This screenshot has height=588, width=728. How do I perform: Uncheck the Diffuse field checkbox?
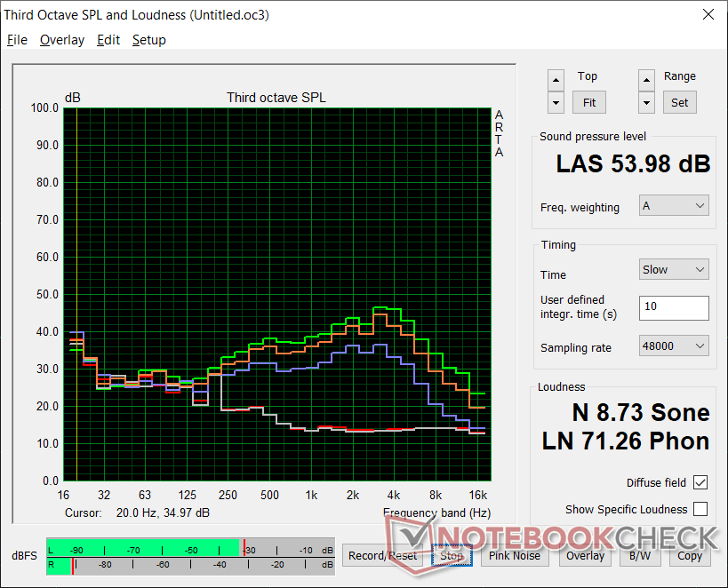[700, 482]
